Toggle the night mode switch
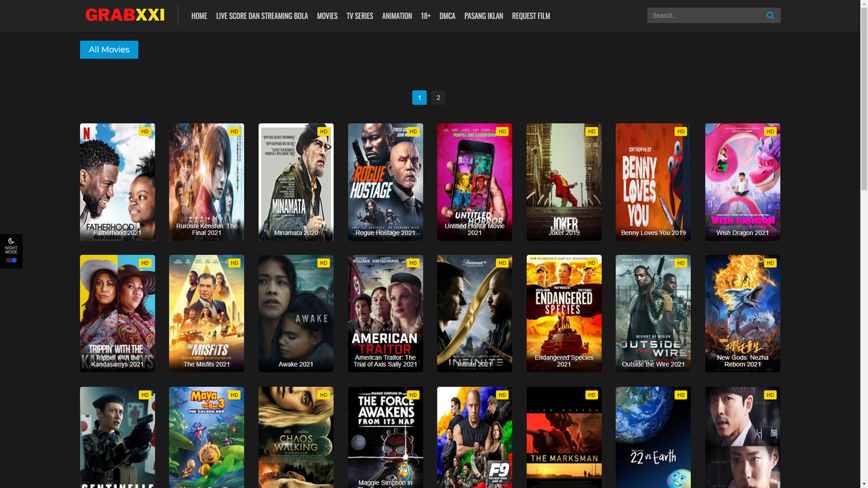The height and width of the screenshot is (488, 868). 12,260
